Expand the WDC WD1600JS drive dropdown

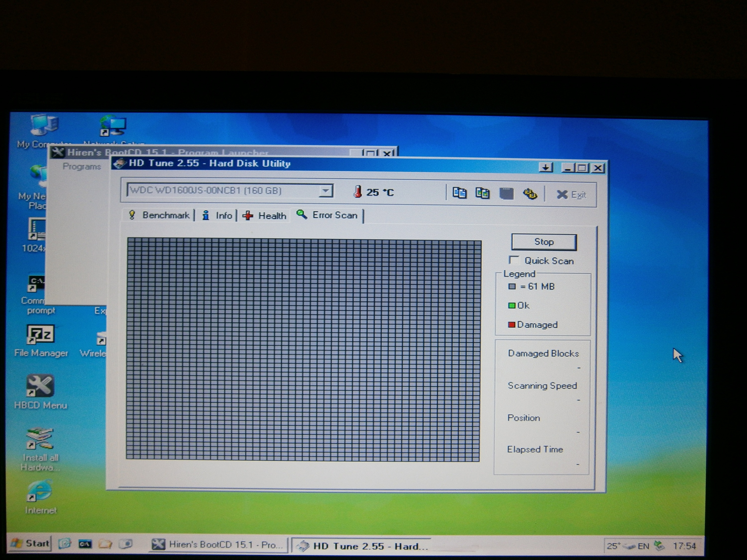[325, 191]
